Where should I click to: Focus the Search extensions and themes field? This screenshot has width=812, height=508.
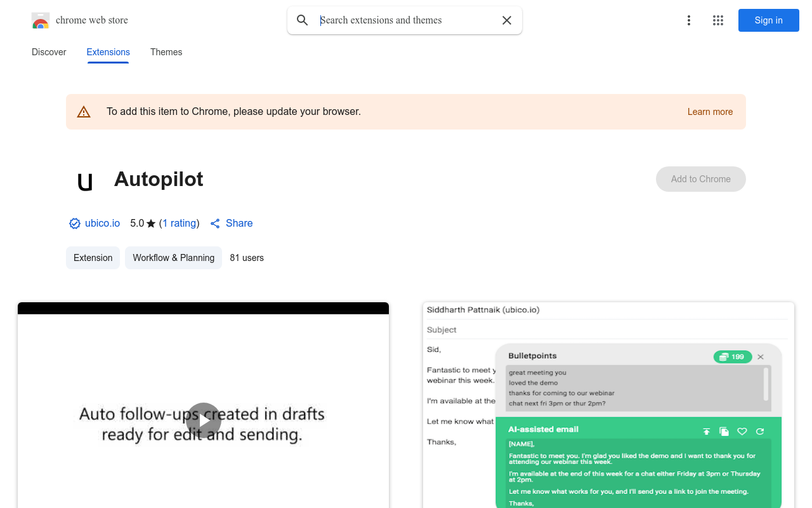[x=406, y=20]
